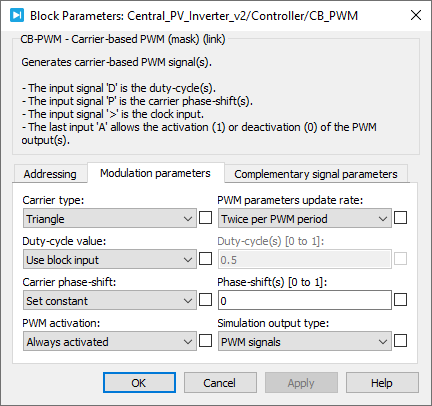Click the Phase-shift(s) input field
The image size is (432, 406).
[x=305, y=301]
